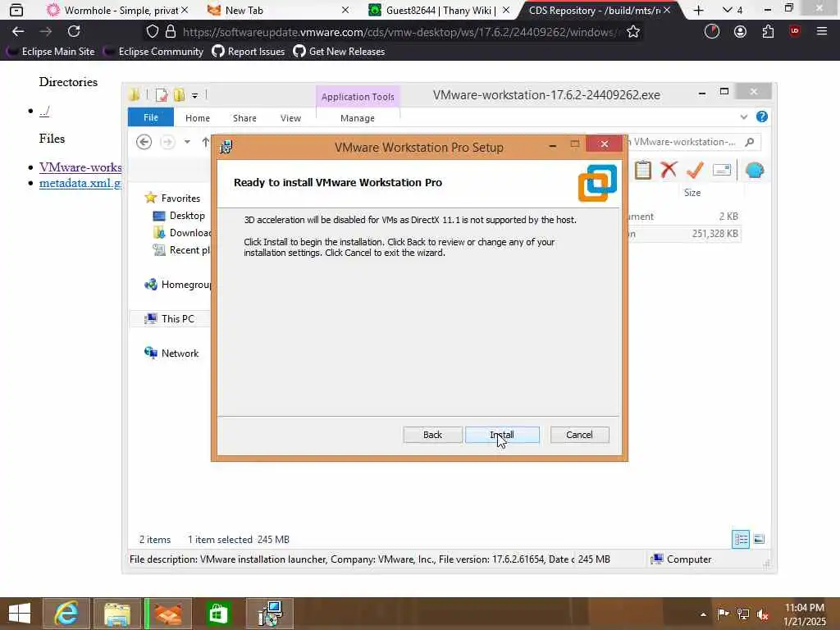Open File tab in Explorer ribbon
The width and height of the screenshot is (840, 630).
[x=151, y=117]
